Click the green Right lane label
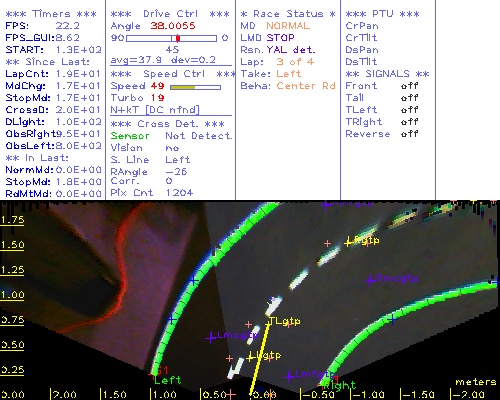Image resolution: width=500 pixels, height=400 pixels. point(340,386)
